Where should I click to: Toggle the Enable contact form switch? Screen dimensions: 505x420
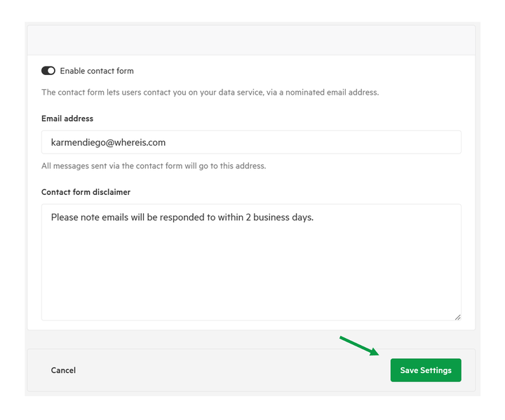[x=48, y=71]
